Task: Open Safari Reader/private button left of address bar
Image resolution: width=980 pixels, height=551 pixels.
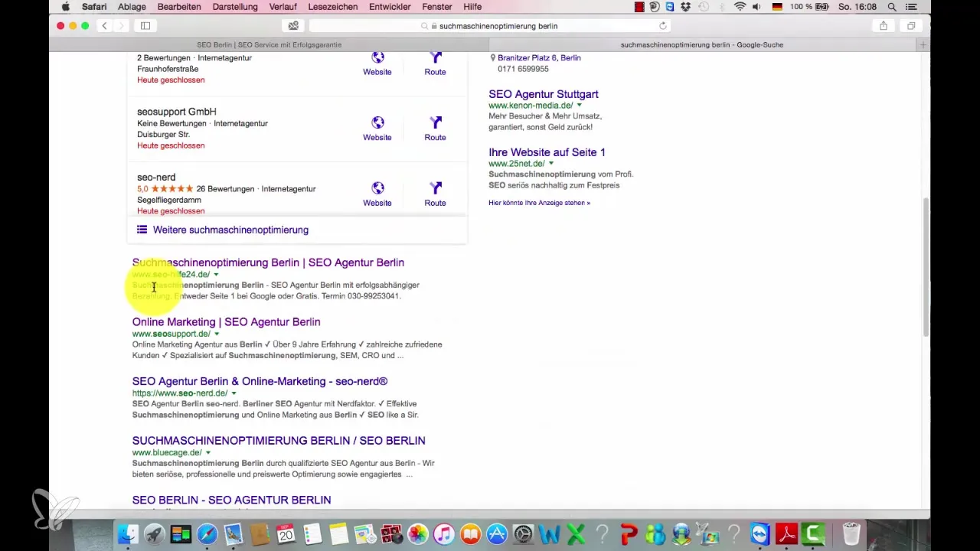Action: coord(293,25)
